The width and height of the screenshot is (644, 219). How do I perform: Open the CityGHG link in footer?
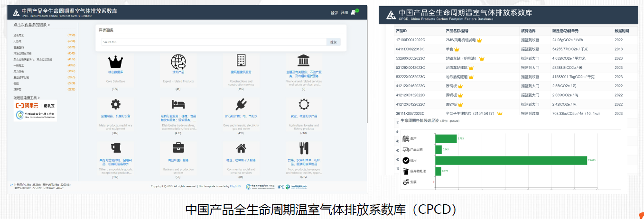pos(235,186)
